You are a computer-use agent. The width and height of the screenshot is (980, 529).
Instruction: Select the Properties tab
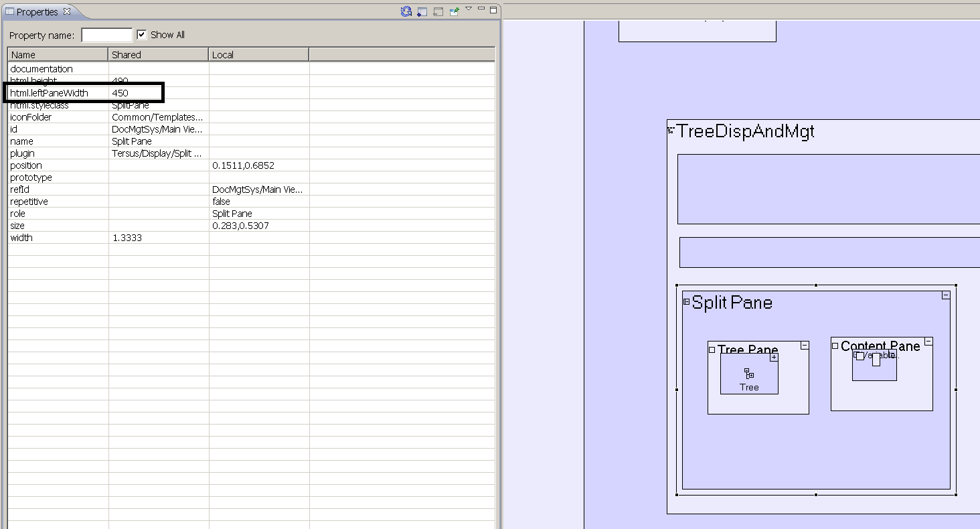point(37,12)
